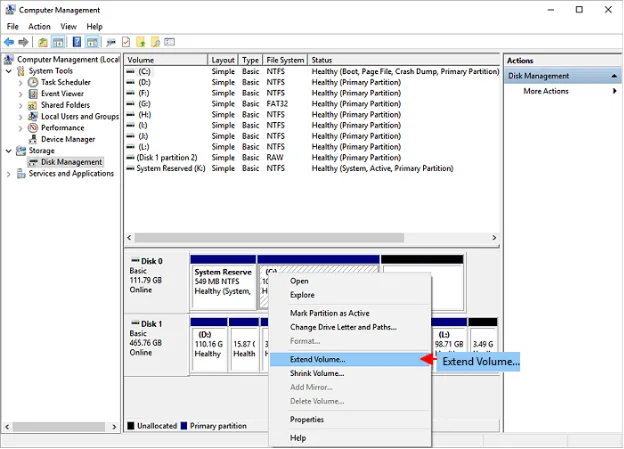Screen dimensions: 624x449
Task: Click the blue Help question-mark toolbar icon
Action: (x=76, y=42)
